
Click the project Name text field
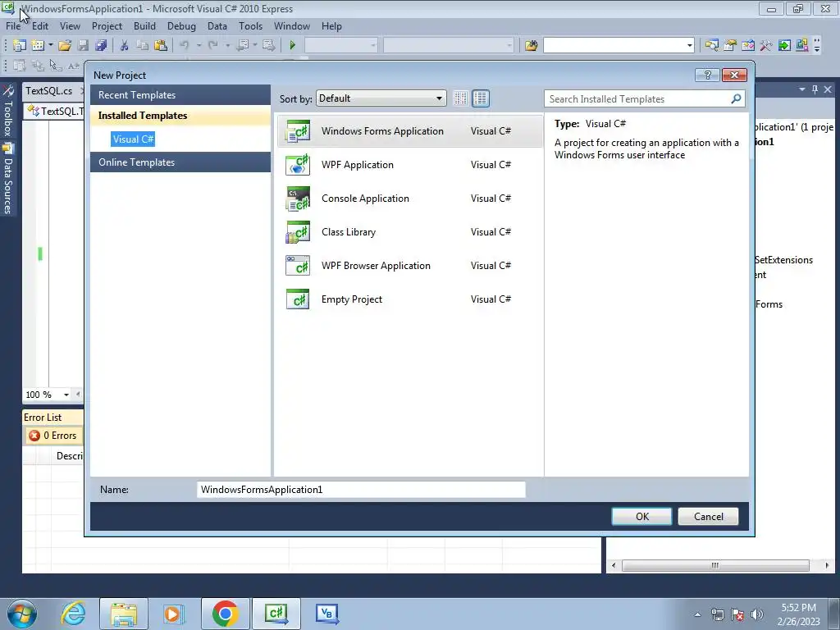[361, 490]
